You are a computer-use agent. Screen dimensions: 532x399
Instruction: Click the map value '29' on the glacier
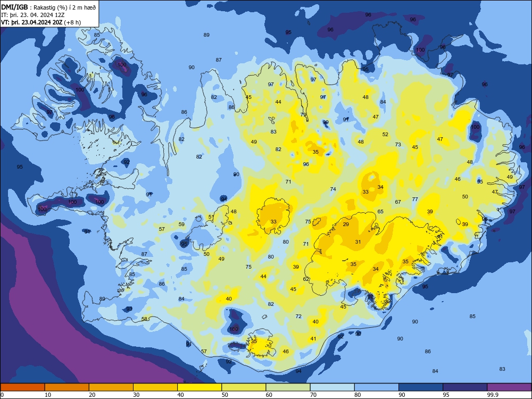pyautogui.click(x=346, y=225)
